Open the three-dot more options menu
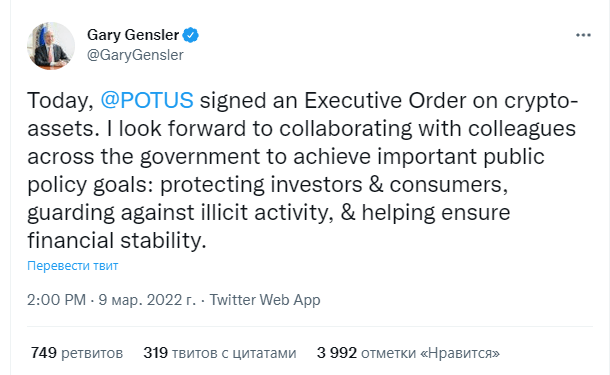 point(583,35)
